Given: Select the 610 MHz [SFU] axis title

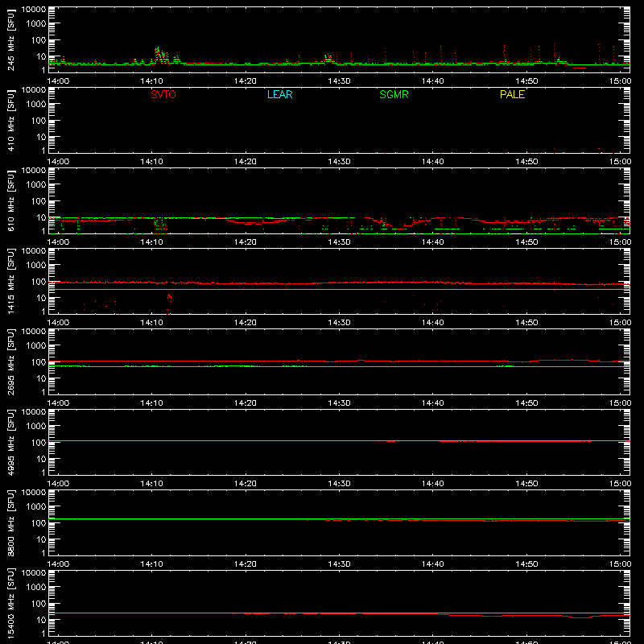Looking at the screenshot, I should click(x=11, y=200).
